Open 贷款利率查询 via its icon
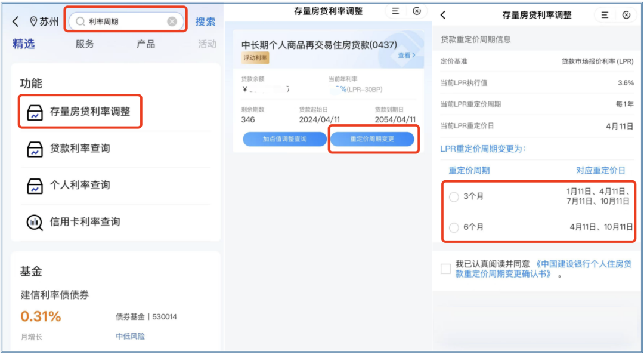 [x=35, y=149]
